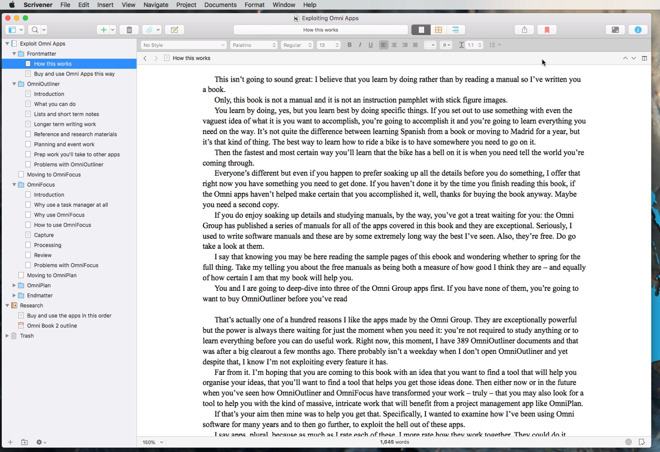Toggle bold formatting
This screenshot has height=452, width=660.
(x=349, y=45)
